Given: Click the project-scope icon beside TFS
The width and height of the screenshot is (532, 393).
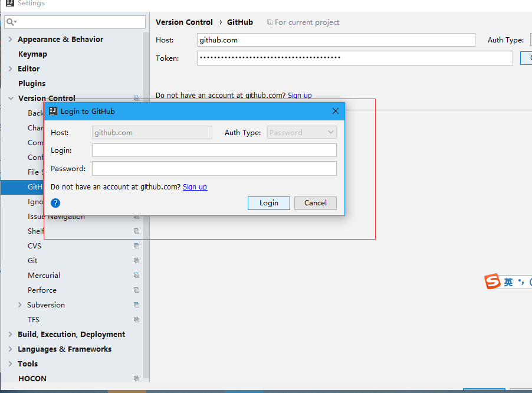Looking at the screenshot, I should tap(136, 320).
